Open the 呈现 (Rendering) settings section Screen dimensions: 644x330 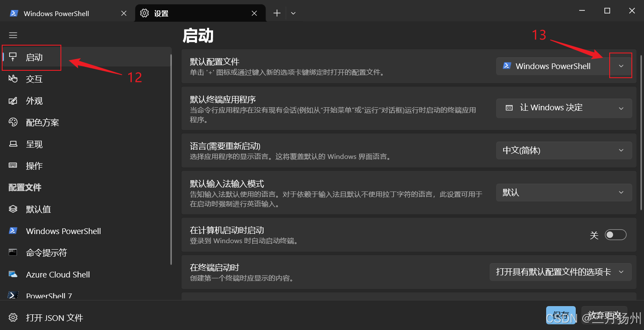34,144
